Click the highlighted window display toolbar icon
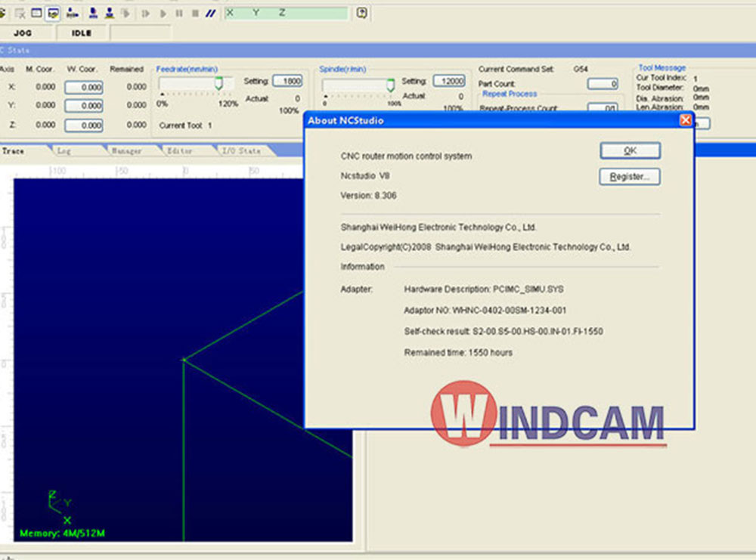The width and height of the screenshot is (756, 560). (53, 13)
